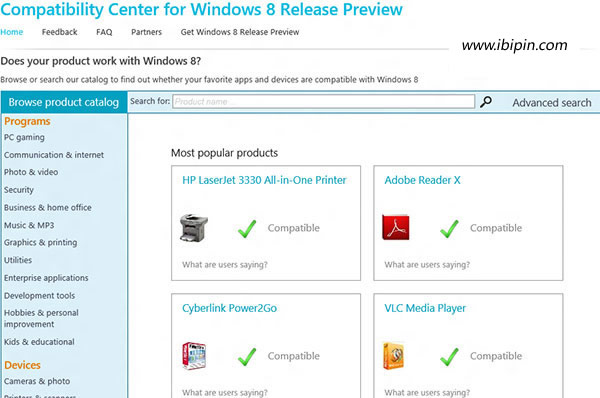Open the FAQ page
The height and width of the screenshot is (398, 600).
[104, 32]
